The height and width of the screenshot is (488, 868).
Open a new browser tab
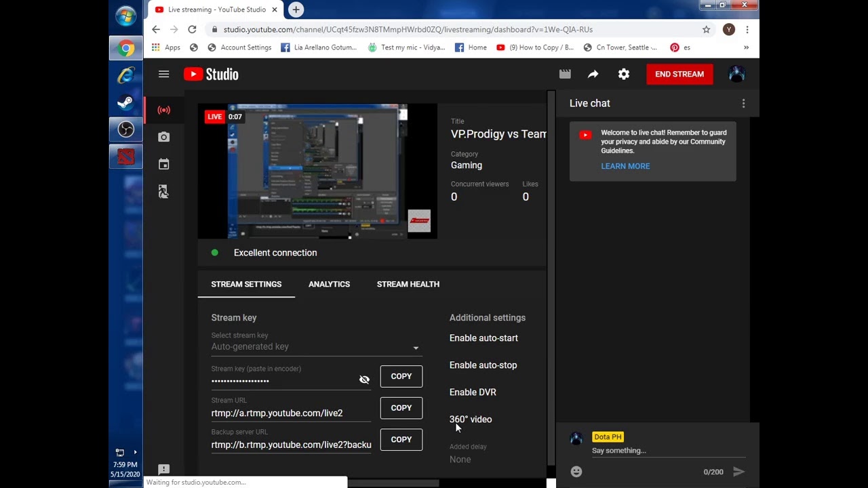click(296, 9)
